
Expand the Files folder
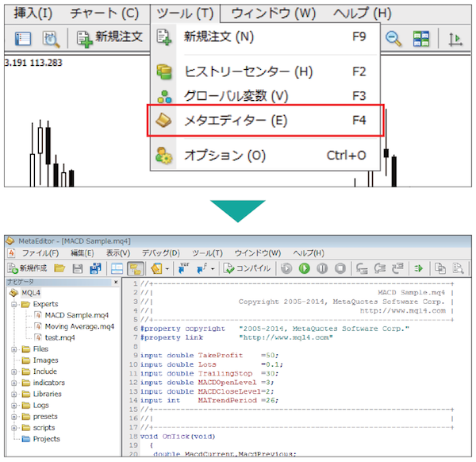(x=14, y=349)
